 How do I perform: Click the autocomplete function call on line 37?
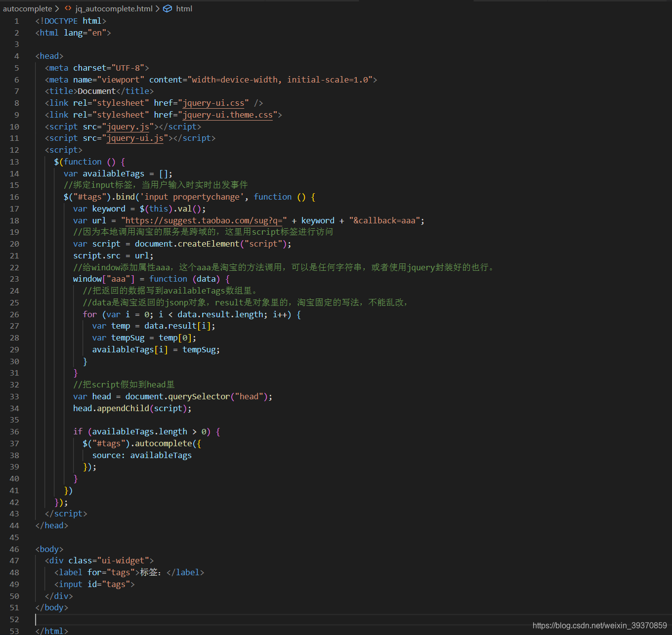[x=163, y=443]
